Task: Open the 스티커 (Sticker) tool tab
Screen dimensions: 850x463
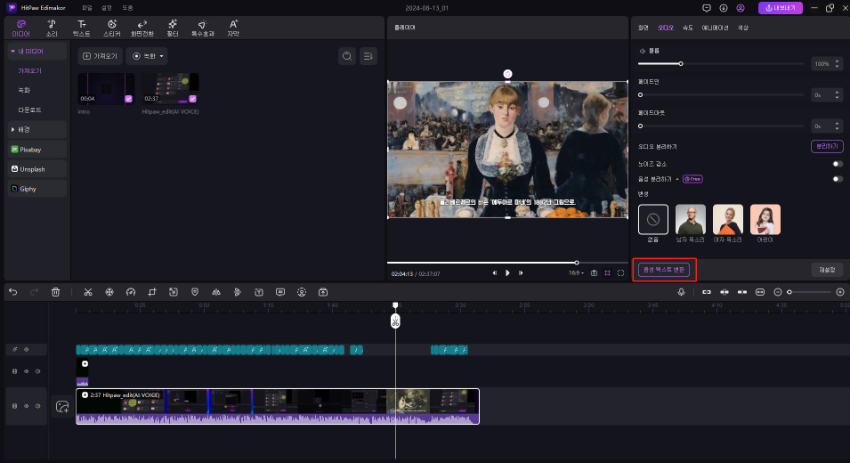Action: pos(111,27)
